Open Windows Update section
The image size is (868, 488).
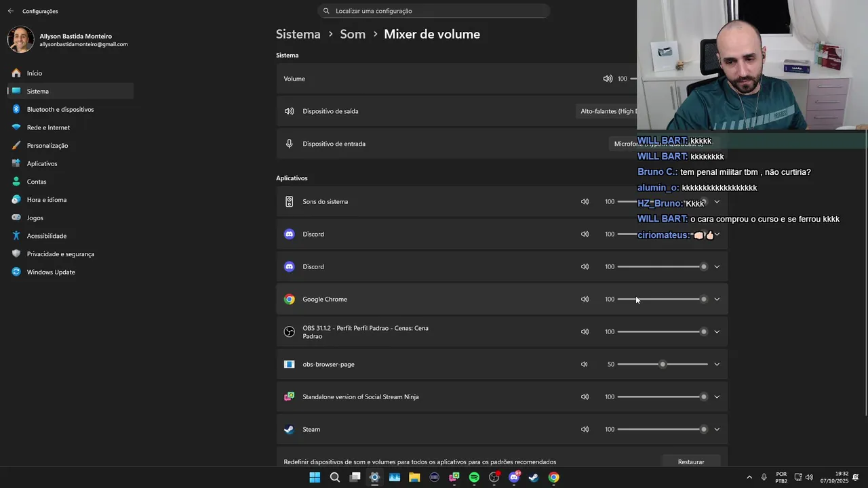pos(50,272)
